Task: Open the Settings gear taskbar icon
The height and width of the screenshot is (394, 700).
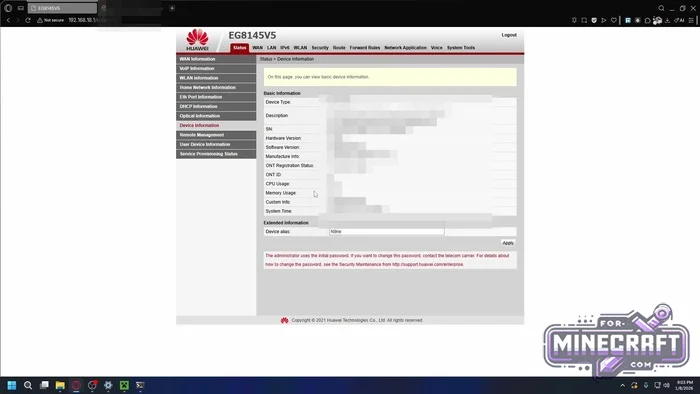Action: pos(108,385)
